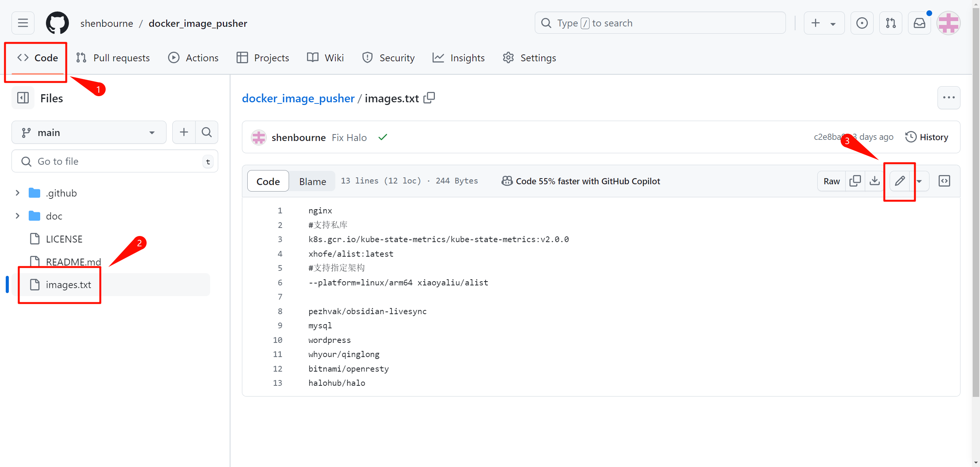This screenshot has height=467, width=980.
Task: Open the notifications inbox icon
Action: coord(920,23)
